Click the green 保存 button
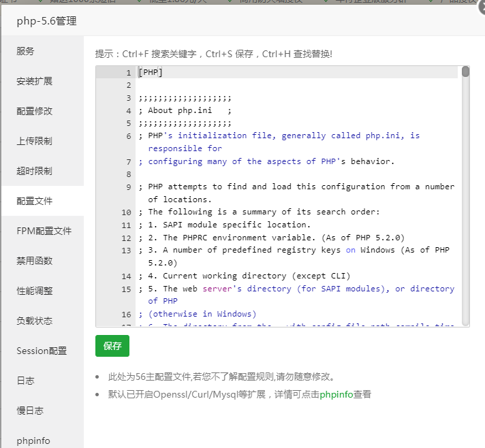This screenshot has height=448, width=485. pyautogui.click(x=112, y=346)
